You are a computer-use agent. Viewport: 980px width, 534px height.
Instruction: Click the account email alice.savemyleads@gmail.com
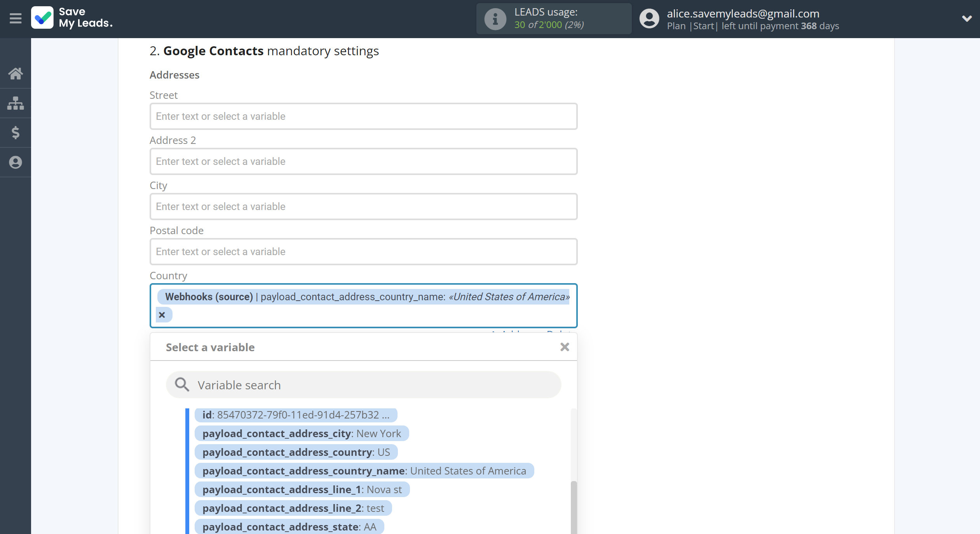point(743,14)
